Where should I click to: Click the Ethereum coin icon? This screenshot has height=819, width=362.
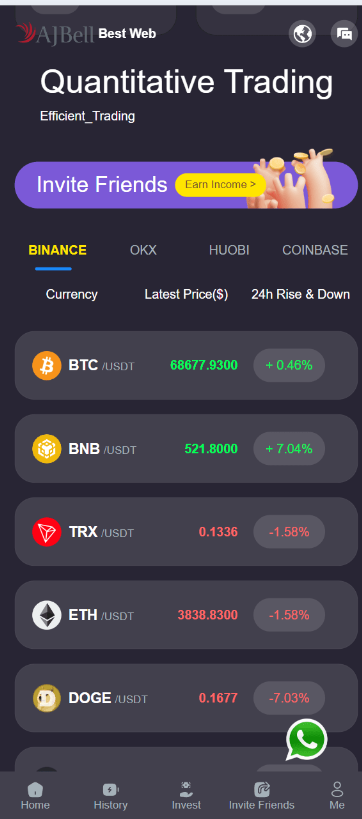click(47, 615)
